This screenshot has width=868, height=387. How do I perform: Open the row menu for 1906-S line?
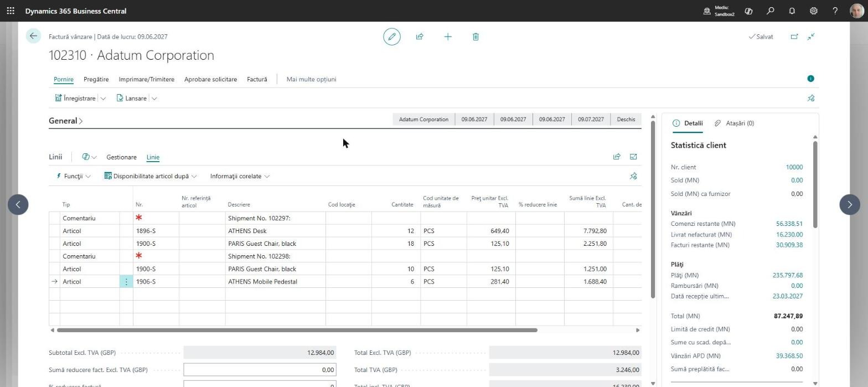coord(126,282)
